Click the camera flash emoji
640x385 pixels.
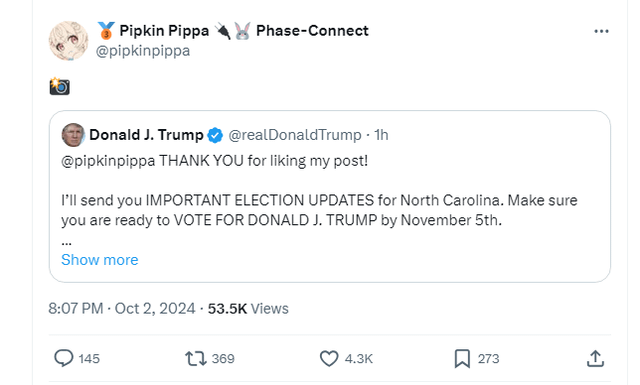click(x=60, y=86)
